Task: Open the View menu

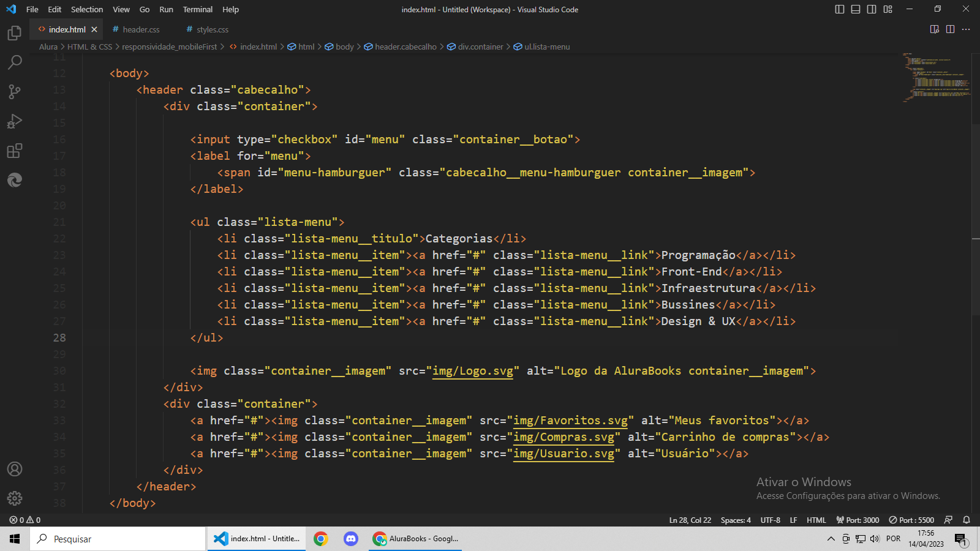Action: (121, 9)
